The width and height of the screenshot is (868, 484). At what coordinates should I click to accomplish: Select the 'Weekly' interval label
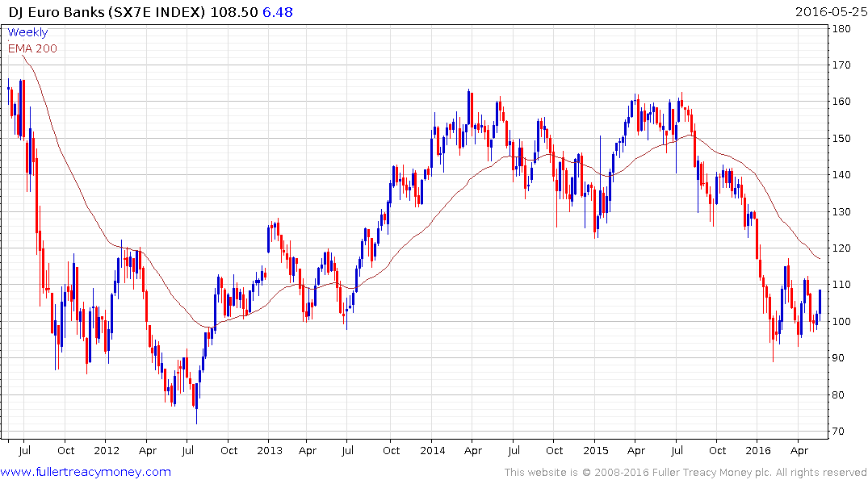(x=27, y=32)
